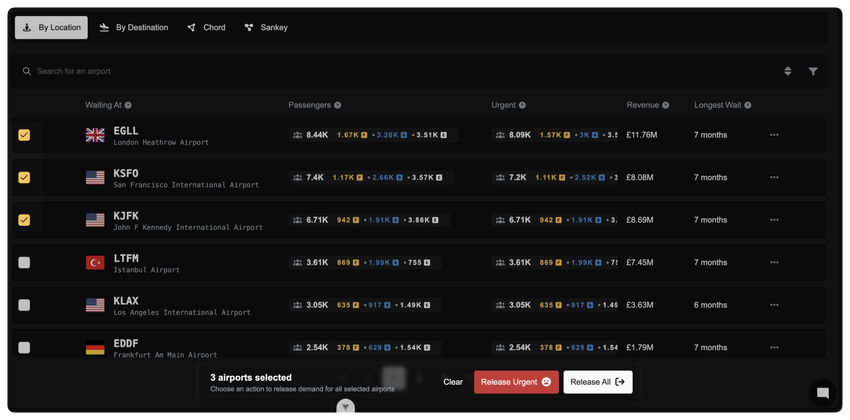Uncheck the EGLL London Heathrow checkbox
The height and width of the screenshot is (420, 850).
point(24,135)
